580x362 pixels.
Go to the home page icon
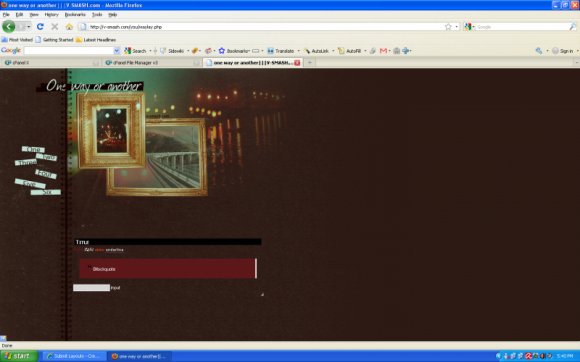69,27
